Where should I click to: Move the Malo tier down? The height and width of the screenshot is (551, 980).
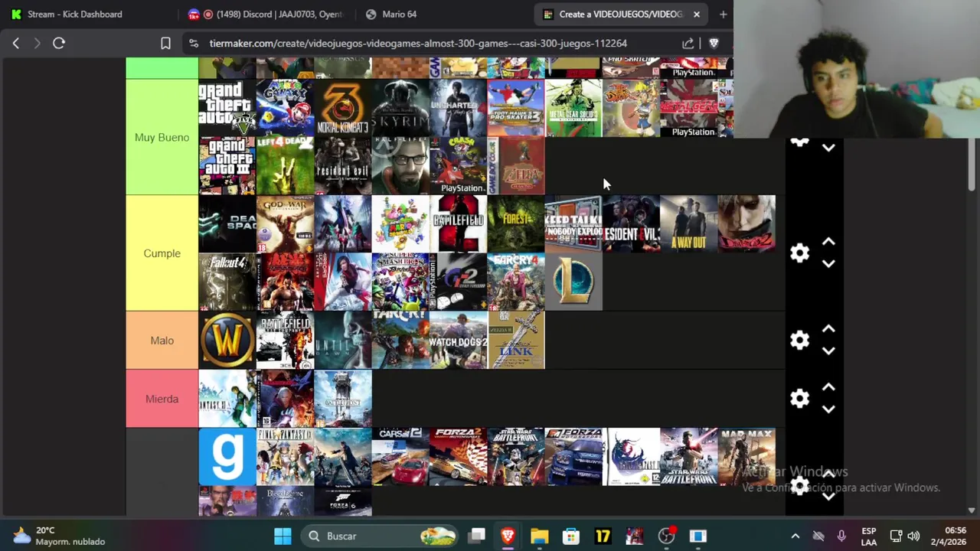tap(828, 351)
